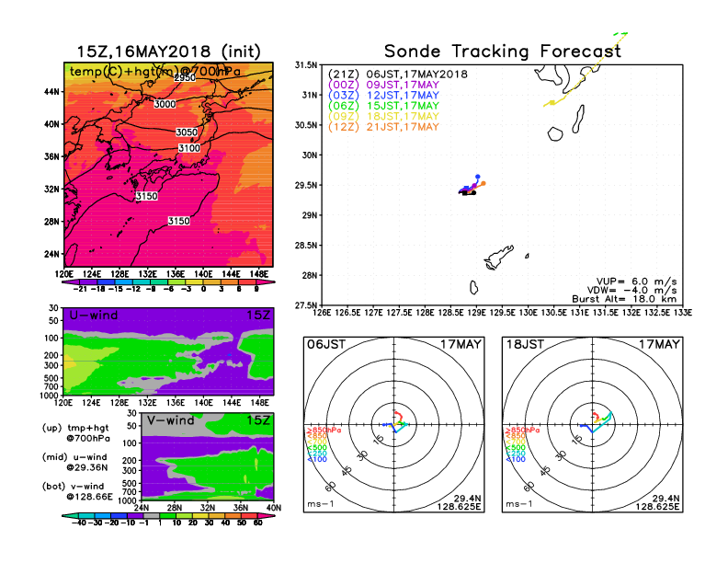
Task: Click the 'V-wind' panel label
Action: click(171, 420)
